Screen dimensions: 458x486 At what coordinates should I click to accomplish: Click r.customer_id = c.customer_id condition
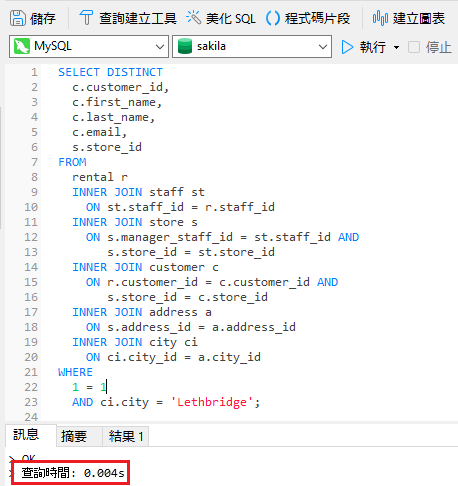[x=208, y=282]
